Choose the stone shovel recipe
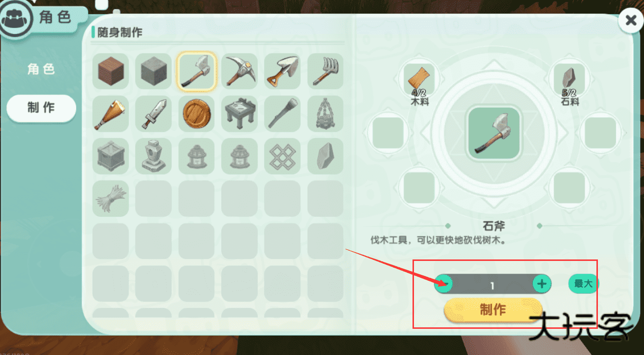The width and height of the screenshot is (644, 355). pos(282,71)
